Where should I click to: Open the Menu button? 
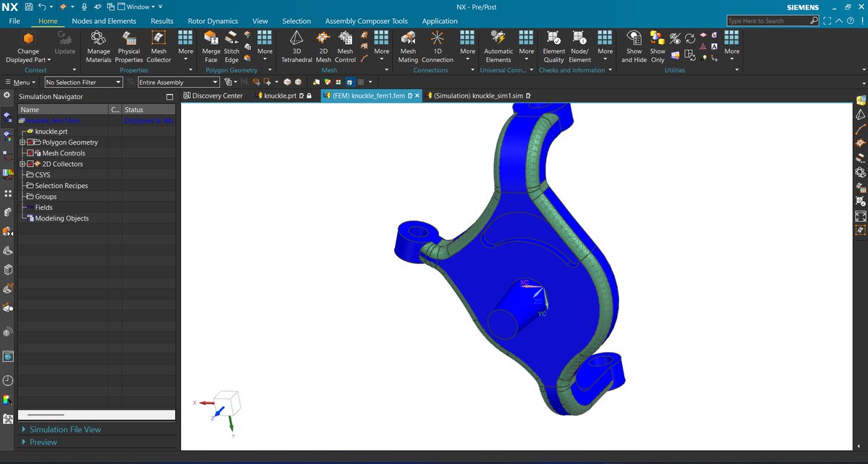(21, 82)
